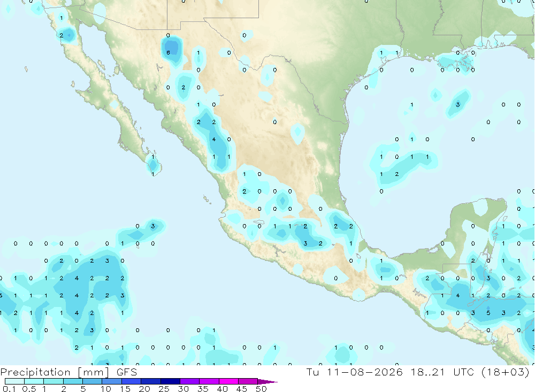Click the legend scale value '10'

click(x=106, y=389)
